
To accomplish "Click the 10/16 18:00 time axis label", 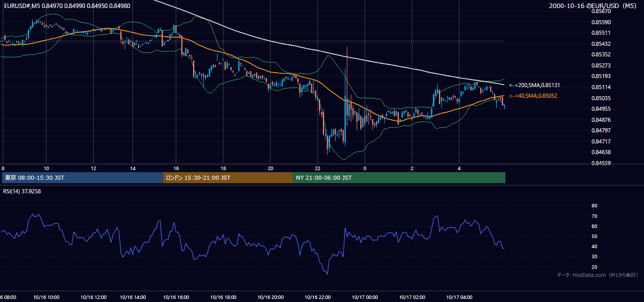I will coord(224,297).
